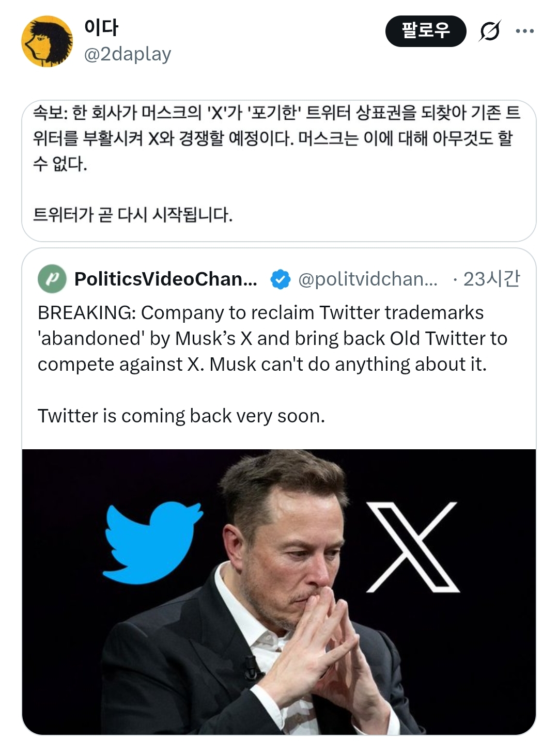
Task: Open the three-dot more options menu
Action: pyautogui.click(x=524, y=31)
